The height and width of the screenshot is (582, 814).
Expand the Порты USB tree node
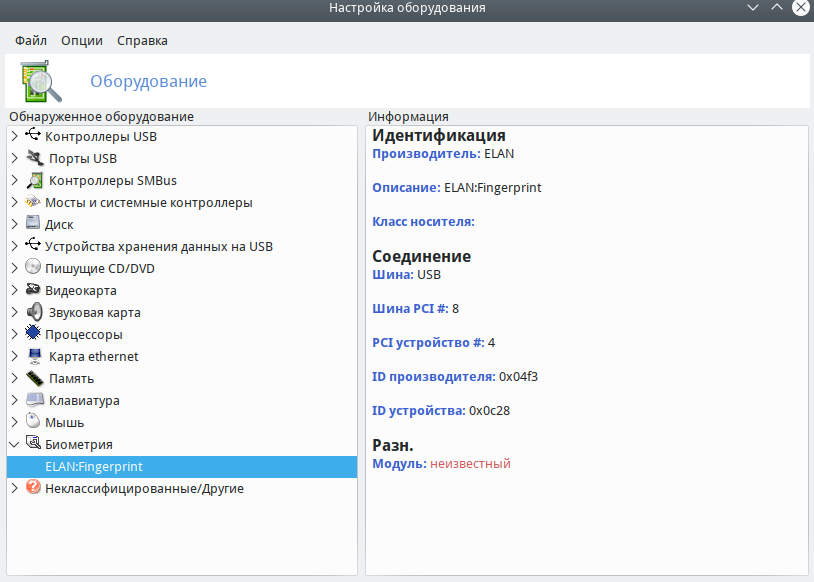[14, 158]
